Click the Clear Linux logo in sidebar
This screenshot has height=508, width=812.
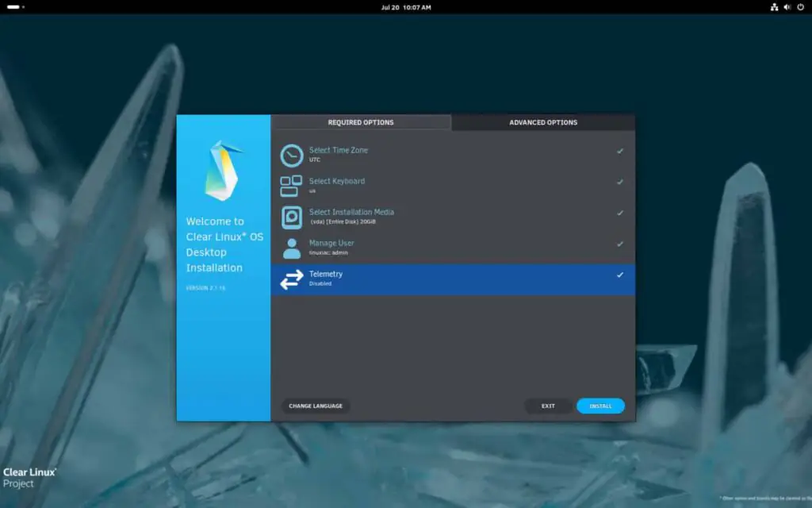coord(223,170)
